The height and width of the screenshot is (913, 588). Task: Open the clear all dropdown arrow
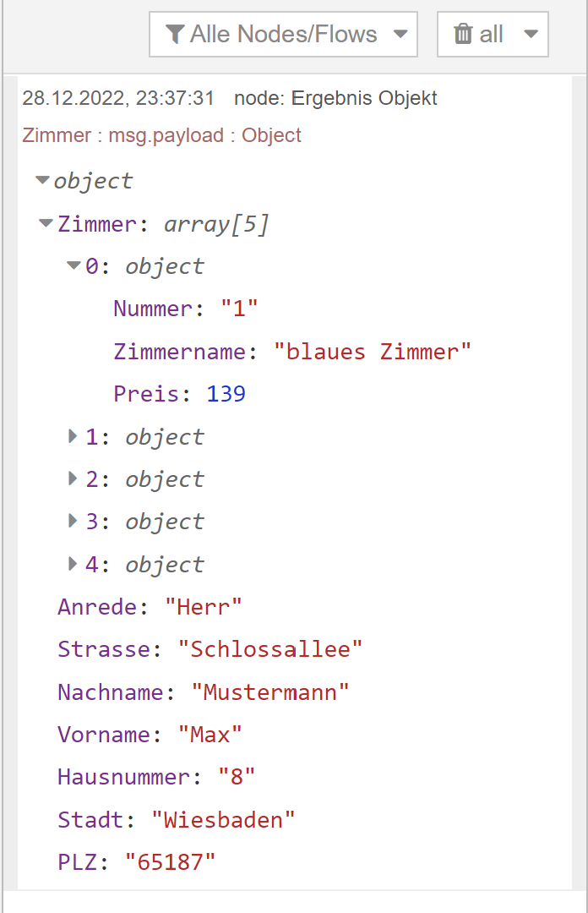tap(531, 35)
